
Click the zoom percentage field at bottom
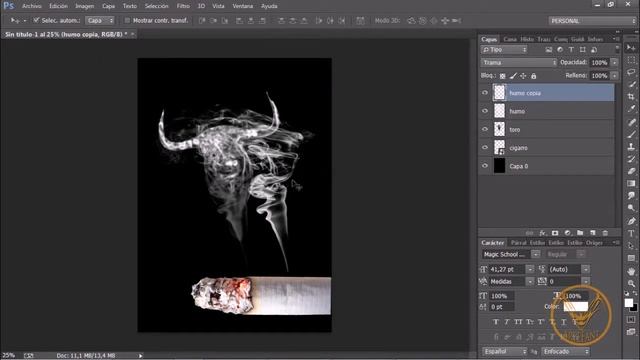9,356
